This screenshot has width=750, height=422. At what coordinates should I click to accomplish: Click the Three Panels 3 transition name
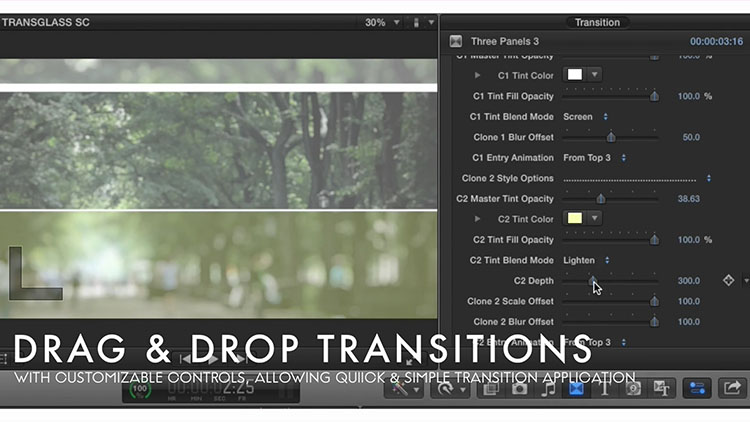click(x=505, y=41)
